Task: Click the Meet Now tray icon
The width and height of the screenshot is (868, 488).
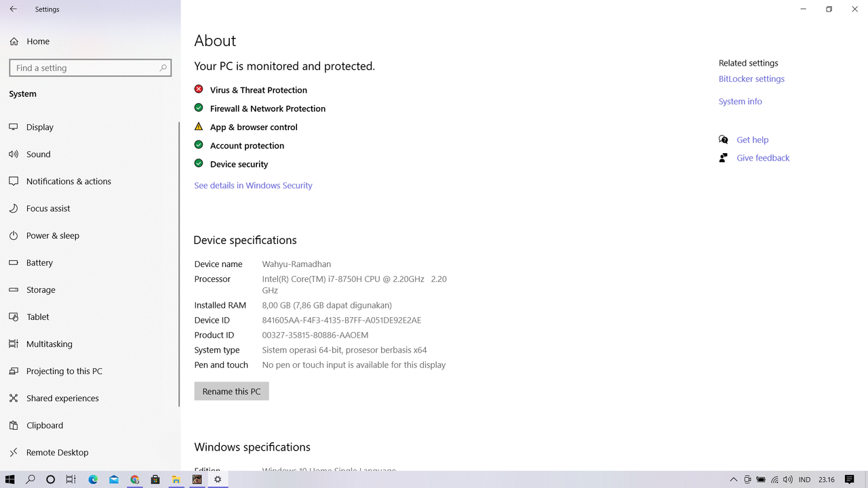Action: [x=747, y=479]
